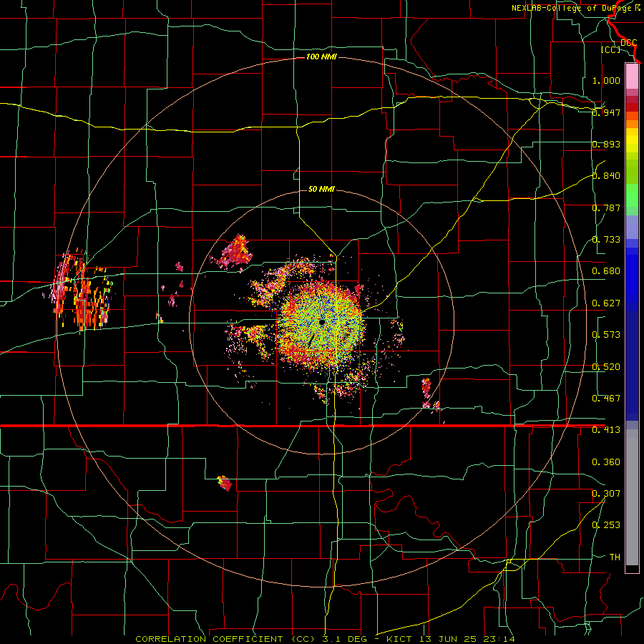Screen dimensions: 644x644
Task: Click the 50 NMI range ring label
Action: pos(321,189)
